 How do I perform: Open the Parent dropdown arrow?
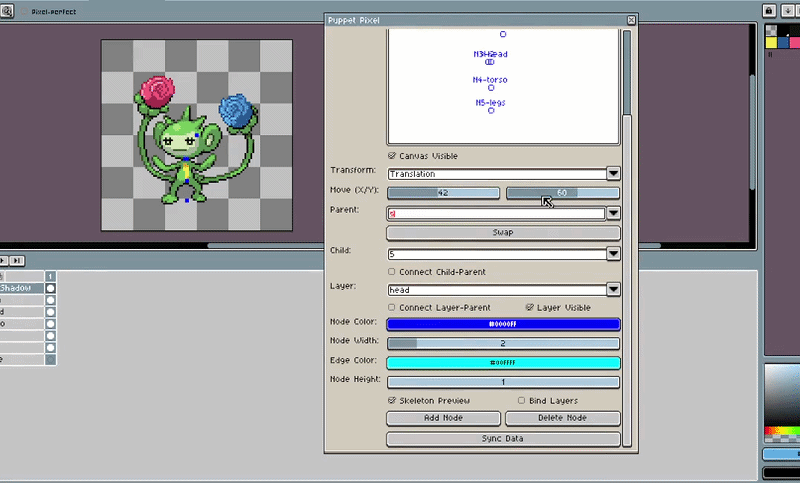tap(613, 213)
